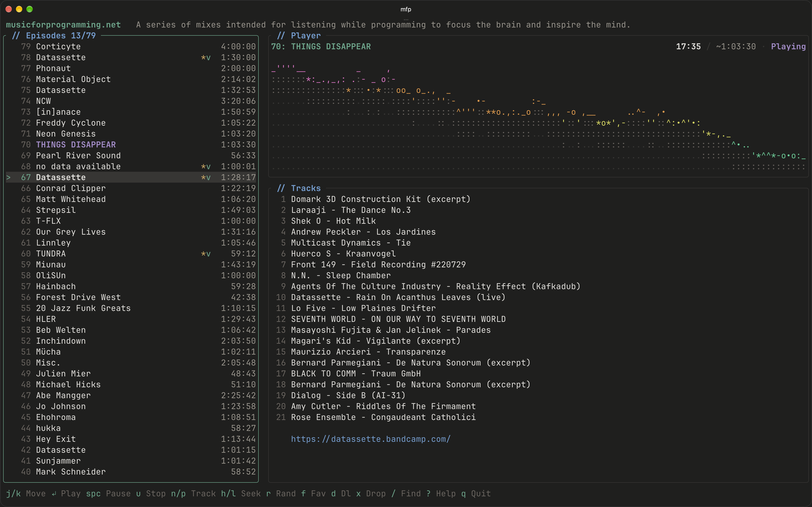Click the favorite star on episode 78
The width and height of the screenshot is (812, 507).
click(203, 58)
